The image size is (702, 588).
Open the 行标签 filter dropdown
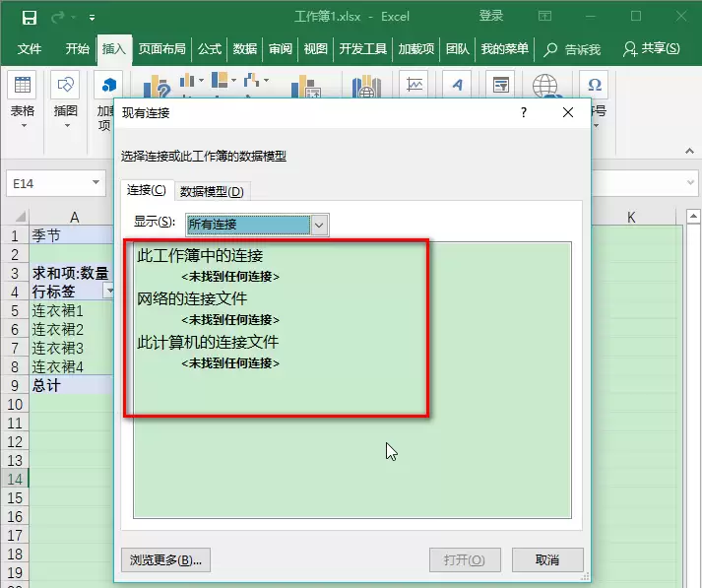pos(108,292)
